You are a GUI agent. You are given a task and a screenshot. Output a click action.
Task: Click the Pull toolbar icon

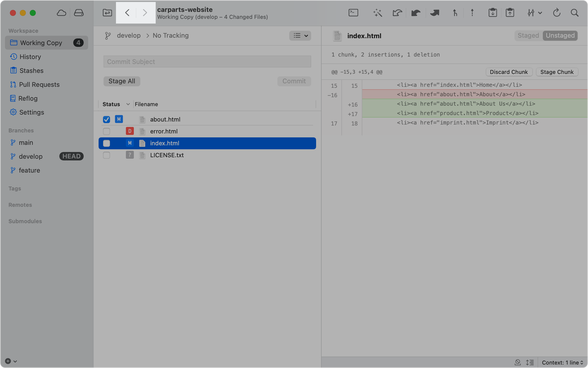coord(416,13)
